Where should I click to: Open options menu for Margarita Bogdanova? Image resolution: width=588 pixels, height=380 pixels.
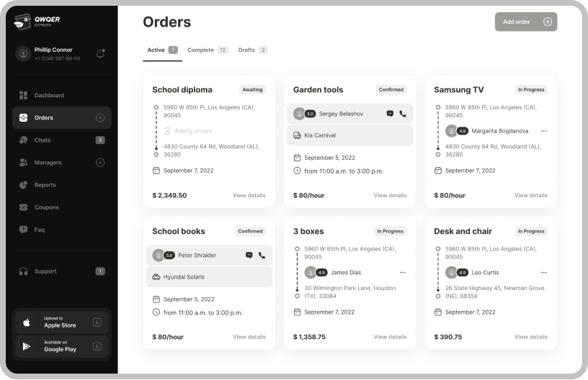click(543, 131)
